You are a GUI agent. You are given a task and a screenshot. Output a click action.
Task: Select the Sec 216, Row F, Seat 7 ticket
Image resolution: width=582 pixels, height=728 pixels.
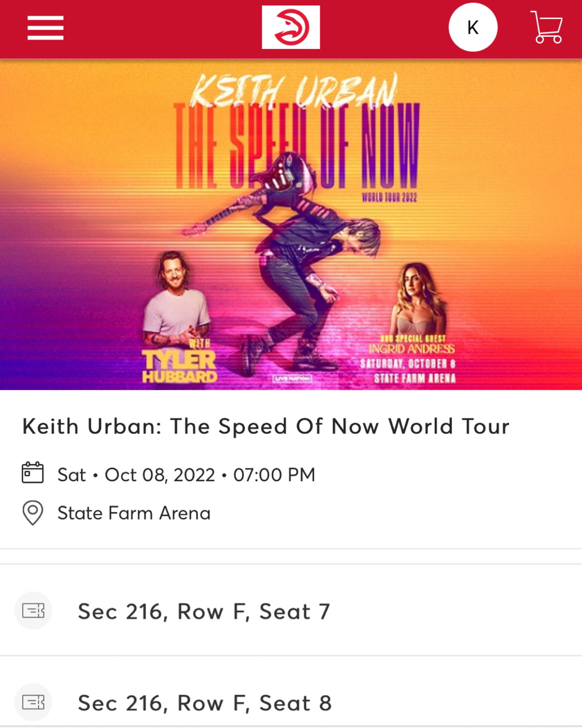click(291, 610)
